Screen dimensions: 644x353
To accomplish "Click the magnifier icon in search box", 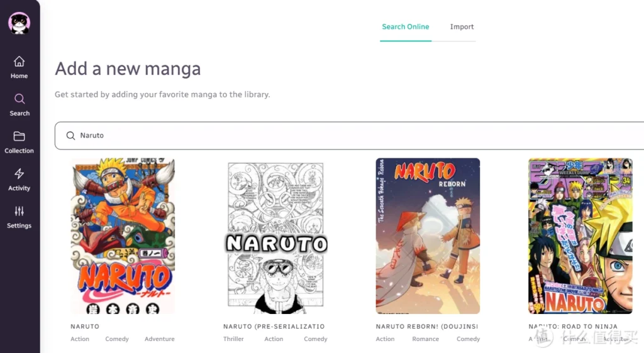I will 70,136.
